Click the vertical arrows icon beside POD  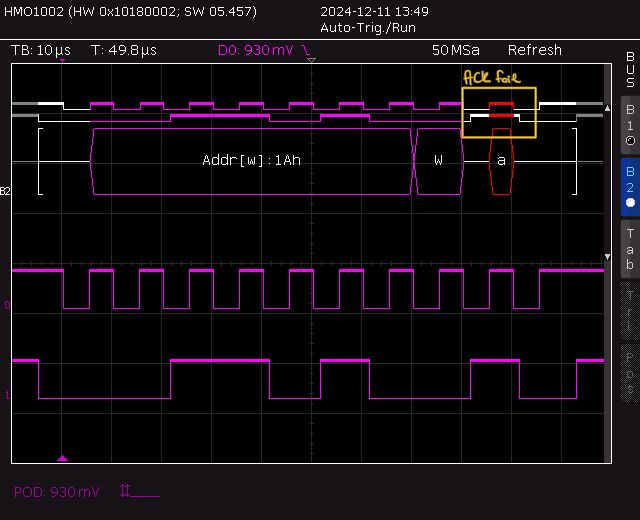click(x=125, y=491)
